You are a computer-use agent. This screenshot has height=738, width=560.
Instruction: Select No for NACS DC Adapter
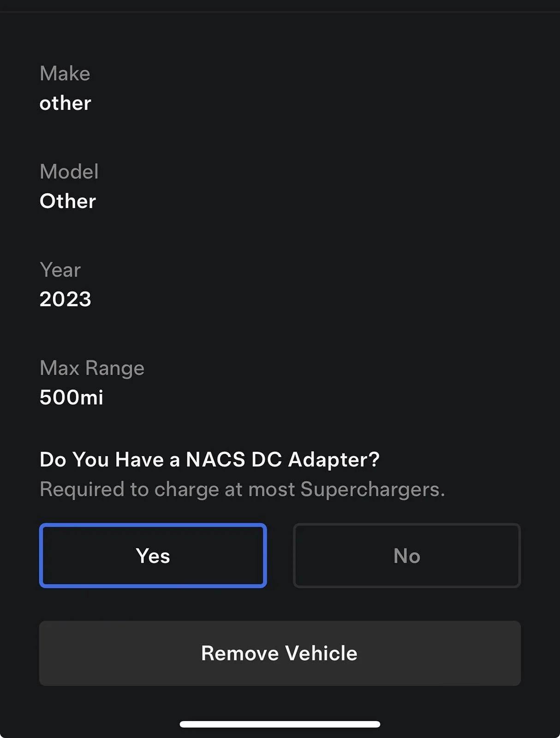(406, 555)
